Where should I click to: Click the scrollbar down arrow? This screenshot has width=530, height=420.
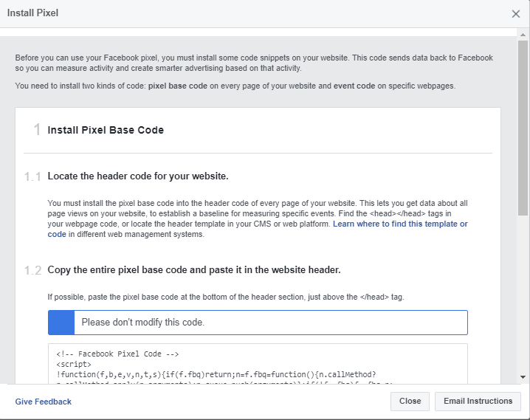coord(523,376)
